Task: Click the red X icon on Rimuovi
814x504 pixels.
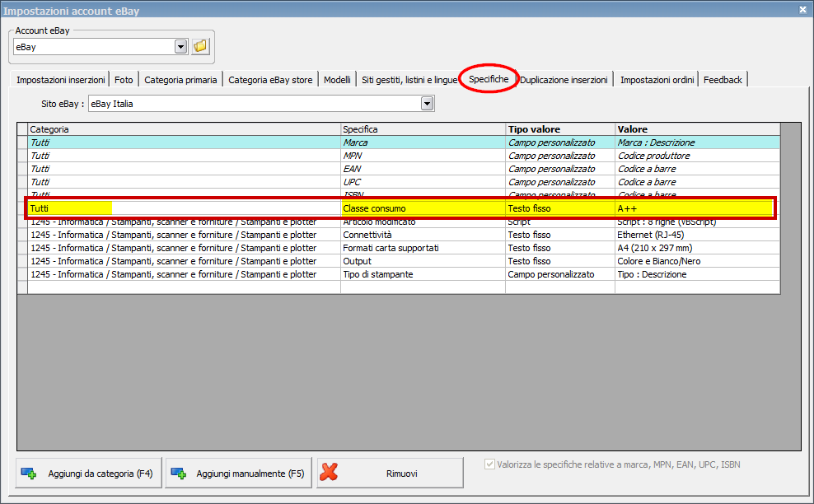Action: (x=329, y=473)
